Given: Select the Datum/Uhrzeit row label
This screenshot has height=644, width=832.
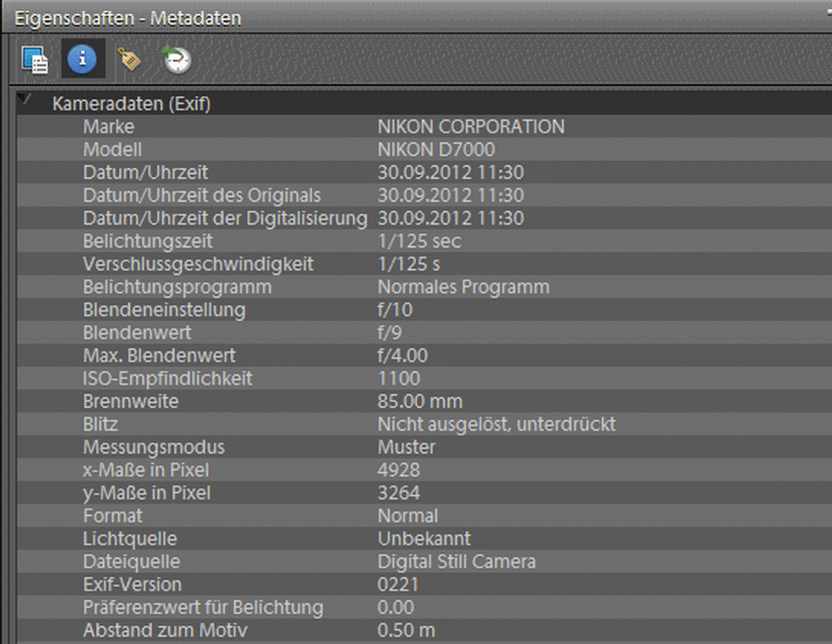Looking at the screenshot, I should (x=145, y=172).
